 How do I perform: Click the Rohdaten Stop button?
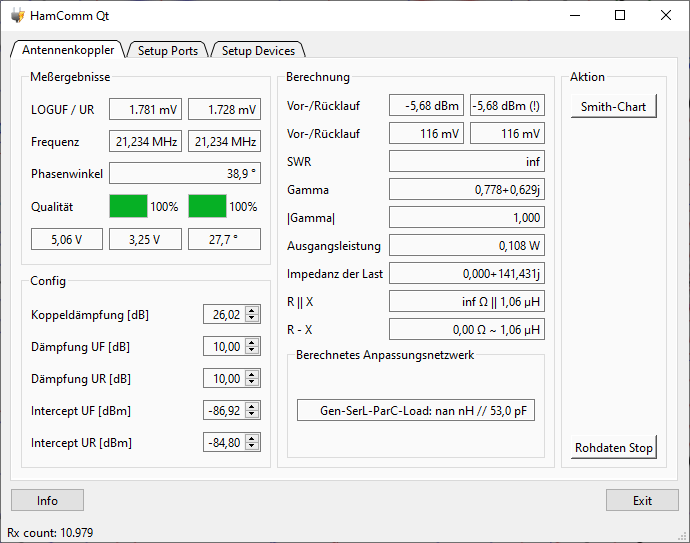(x=613, y=447)
